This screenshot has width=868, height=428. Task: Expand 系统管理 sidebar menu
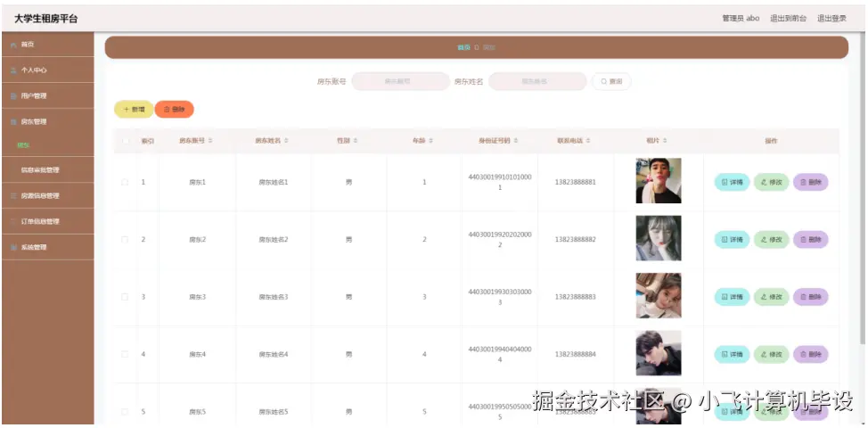47,248
